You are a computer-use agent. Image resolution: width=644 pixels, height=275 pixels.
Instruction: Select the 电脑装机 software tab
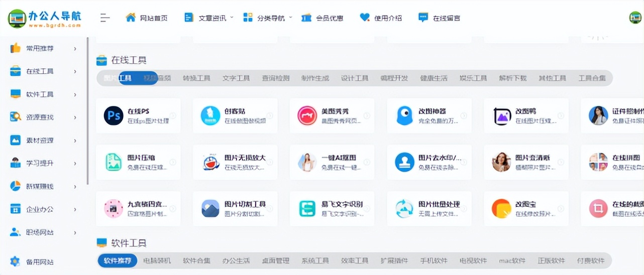pos(157,261)
